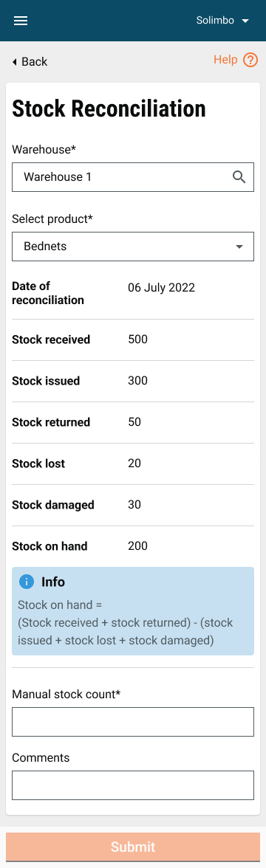Viewport: 266px width, 868px height.
Task: Open the hamburger menu
Action: pyautogui.click(x=21, y=21)
